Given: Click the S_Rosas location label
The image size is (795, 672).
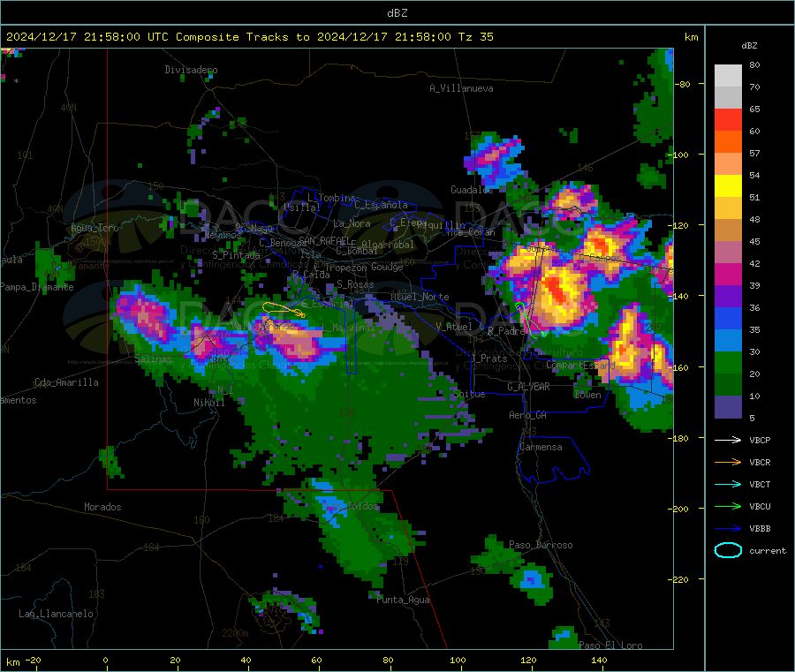Looking at the screenshot, I should (x=355, y=284).
